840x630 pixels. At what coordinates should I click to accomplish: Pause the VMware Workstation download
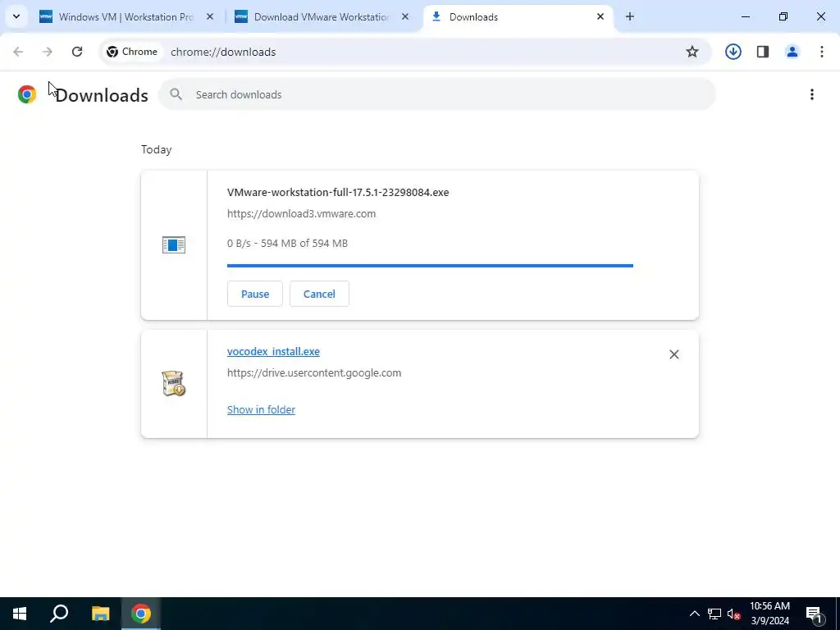[254, 294]
